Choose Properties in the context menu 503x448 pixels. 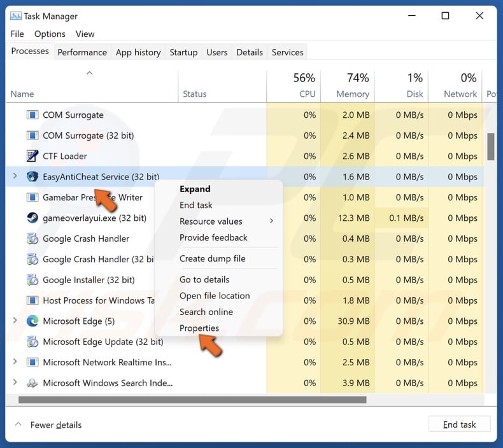pos(219,328)
